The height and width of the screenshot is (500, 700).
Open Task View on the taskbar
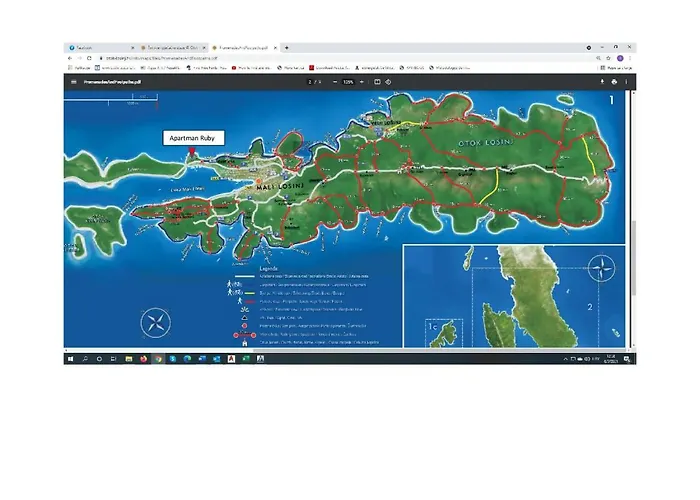pos(113,358)
